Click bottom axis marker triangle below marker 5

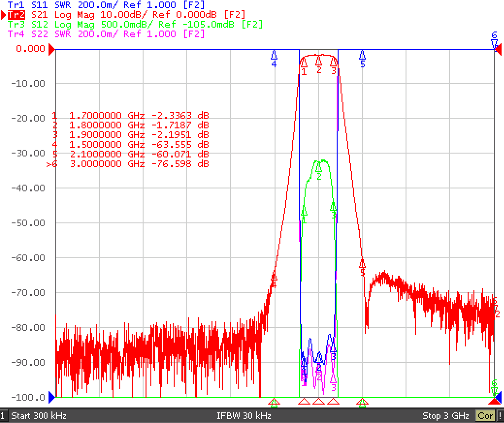(362, 402)
